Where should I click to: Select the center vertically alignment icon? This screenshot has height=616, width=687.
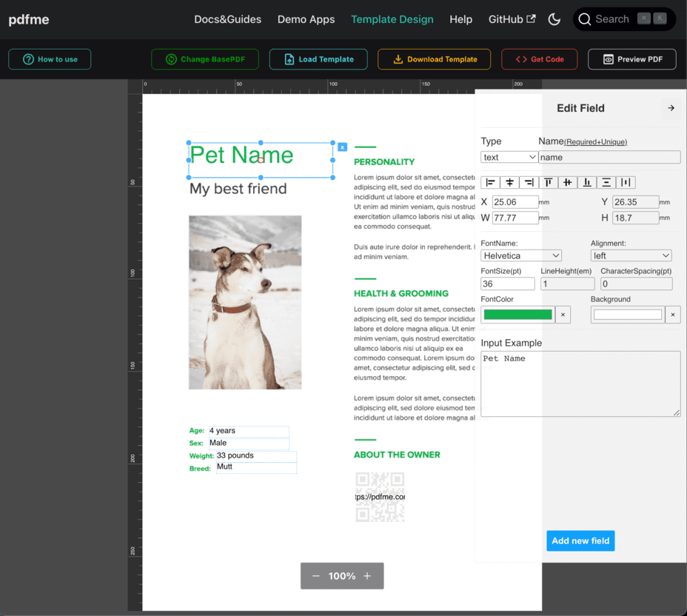[566, 182]
